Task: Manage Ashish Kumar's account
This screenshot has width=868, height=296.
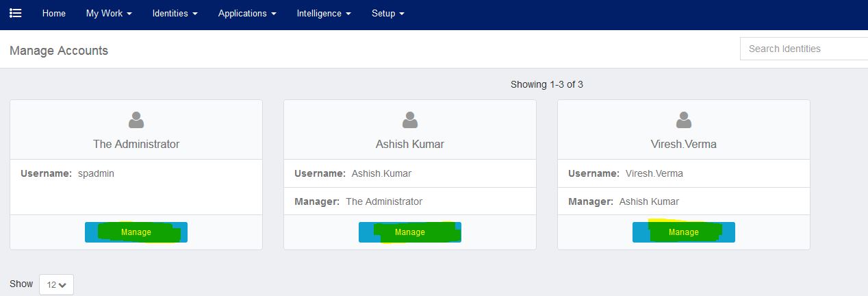Action: coord(410,232)
